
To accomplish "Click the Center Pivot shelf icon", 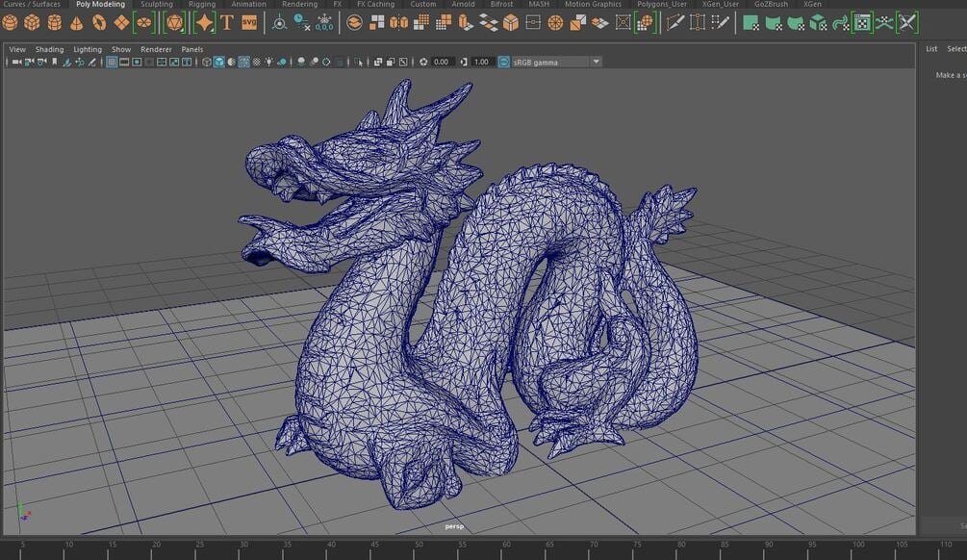I will [279, 23].
